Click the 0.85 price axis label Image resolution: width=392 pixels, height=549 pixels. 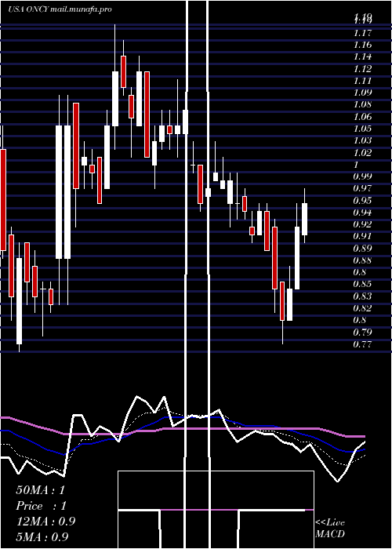(x=362, y=284)
